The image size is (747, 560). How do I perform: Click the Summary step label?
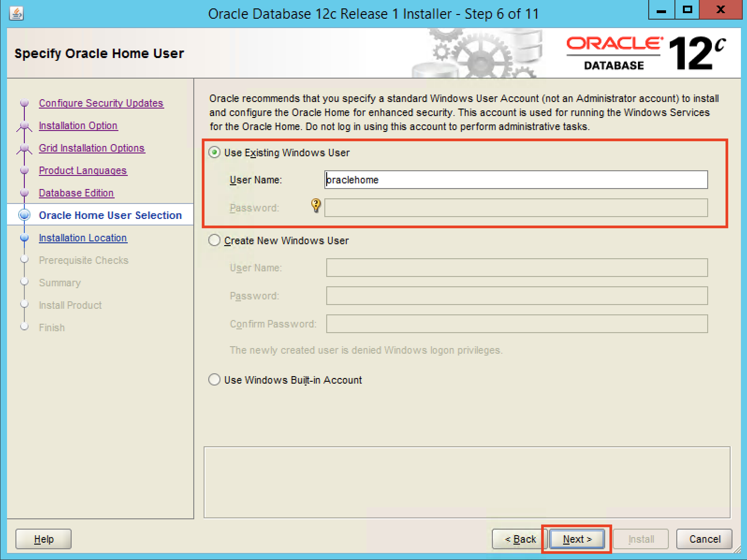click(60, 283)
